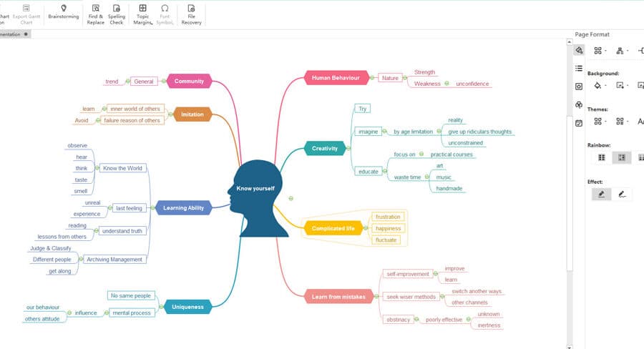The height and width of the screenshot is (349, 644).
Task: Collapse the Imitation branch
Action: [x=170, y=114]
